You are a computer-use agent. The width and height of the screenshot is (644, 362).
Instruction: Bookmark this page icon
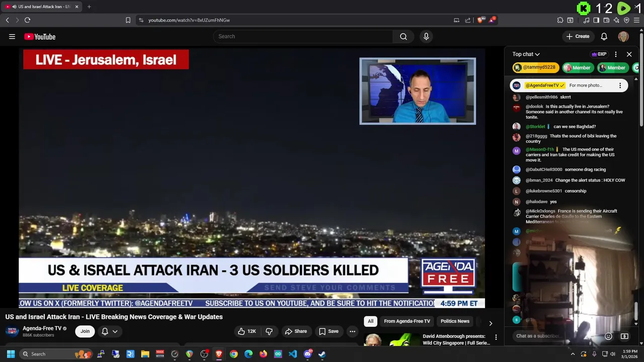(128, 20)
